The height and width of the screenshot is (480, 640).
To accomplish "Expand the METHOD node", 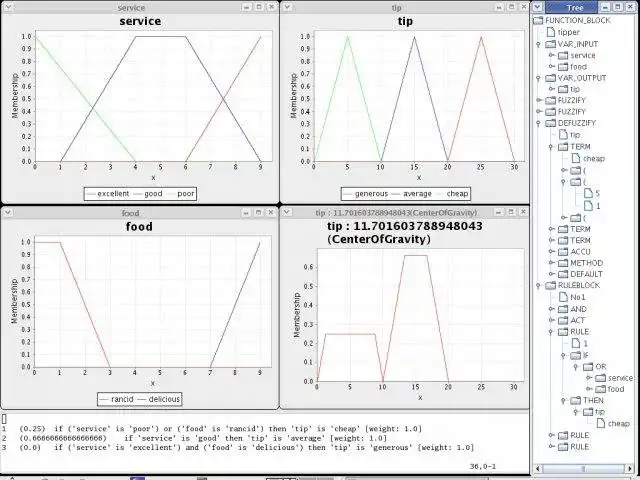I will pyautogui.click(x=551, y=263).
